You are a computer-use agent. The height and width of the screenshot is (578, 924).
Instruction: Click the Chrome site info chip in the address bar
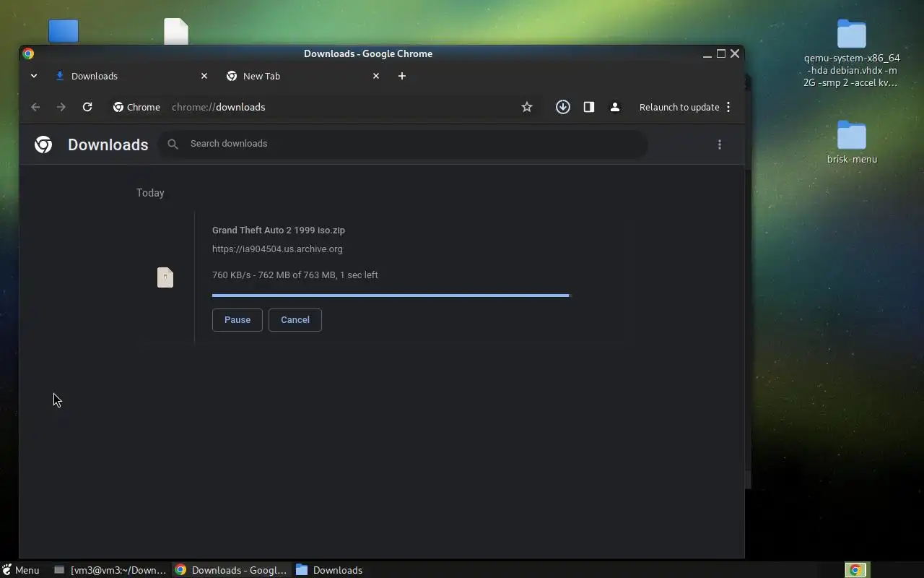click(136, 107)
